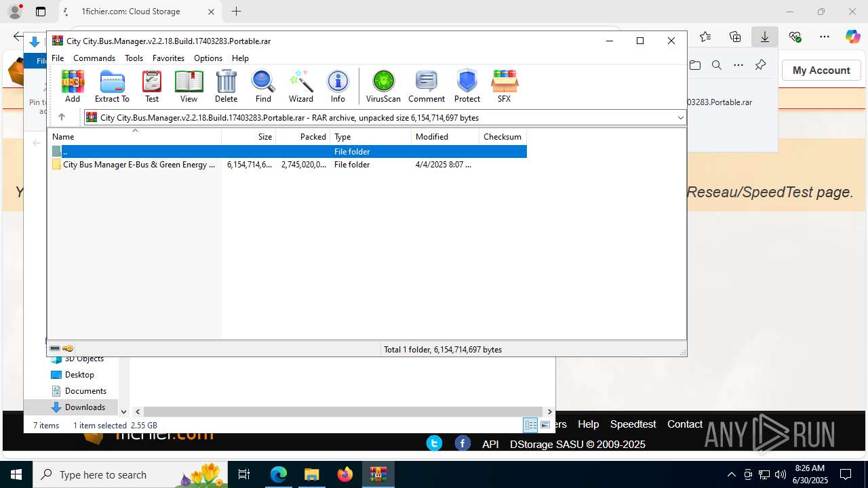868x488 pixels.
Task: Open Firefox from the taskbar
Action: coord(345,474)
